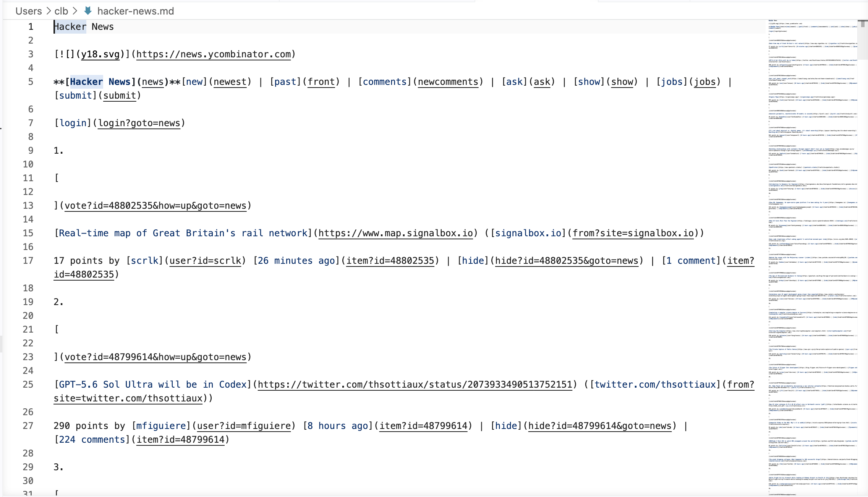
Task: Click the markdown file icon in breadcrumb
Action: point(88,11)
